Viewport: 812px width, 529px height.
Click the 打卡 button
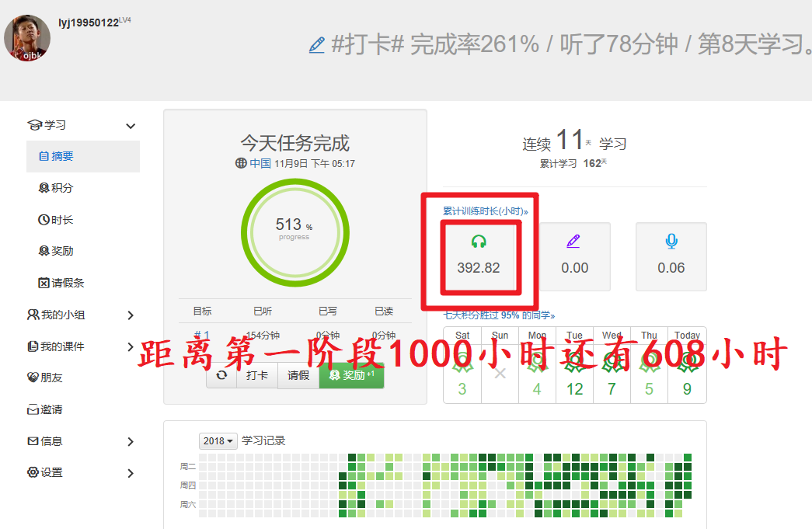[x=257, y=374]
